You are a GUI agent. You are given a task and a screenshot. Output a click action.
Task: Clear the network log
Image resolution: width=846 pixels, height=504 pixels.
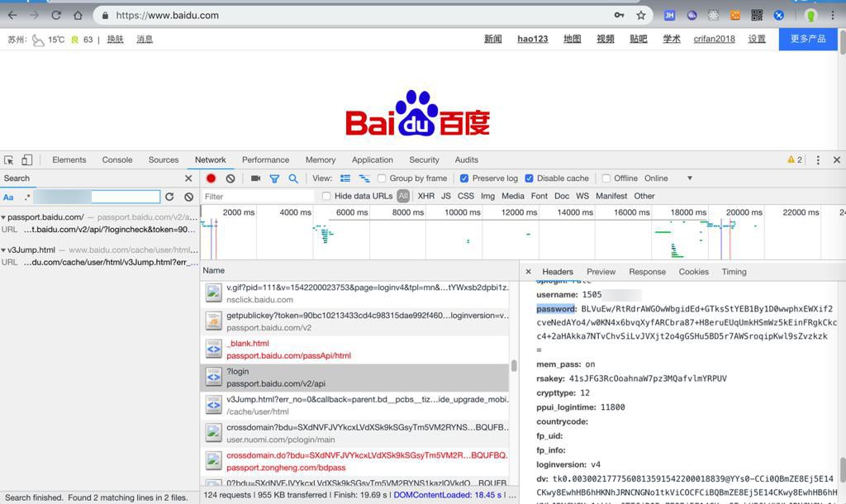(x=231, y=178)
